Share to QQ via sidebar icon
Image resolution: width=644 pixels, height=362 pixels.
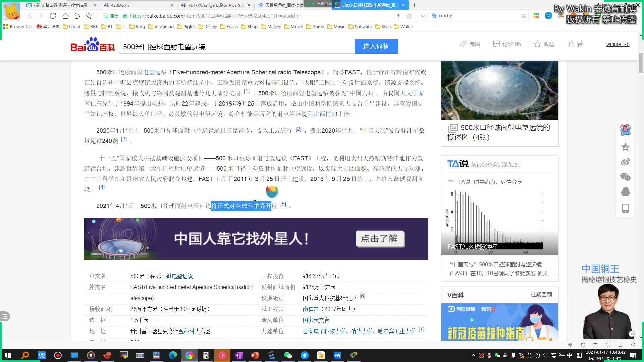[625, 192]
